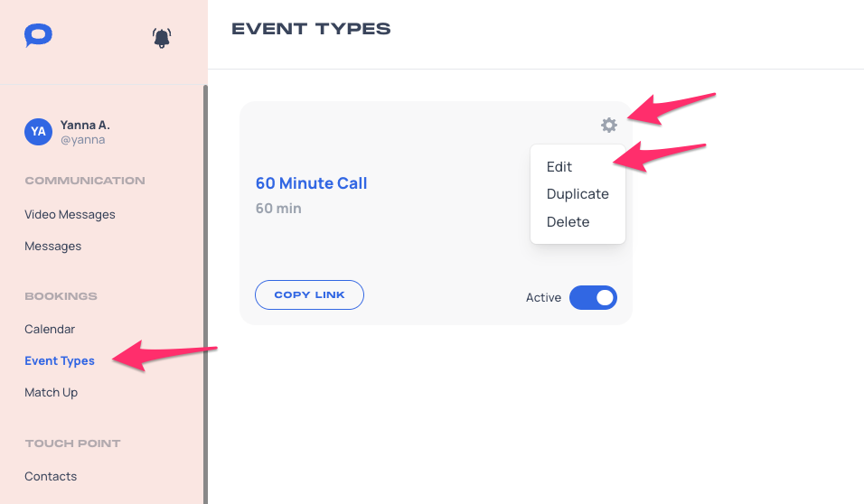The height and width of the screenshot is (504, 864).
Task: Open Contacts under Touch Point
Action: tap(51, 476)
